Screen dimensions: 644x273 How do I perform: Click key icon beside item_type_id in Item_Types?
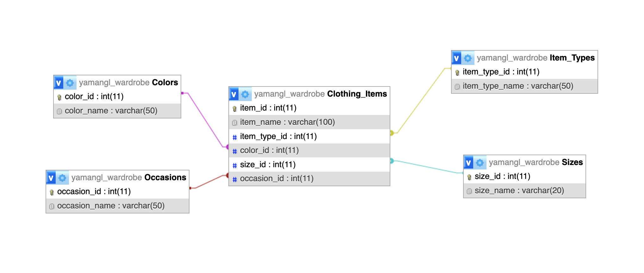[457, 73]
